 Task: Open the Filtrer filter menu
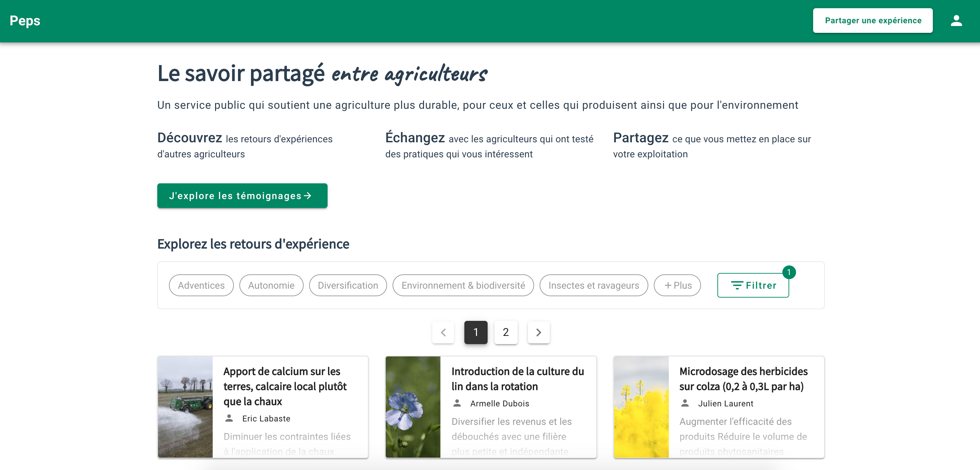pos(753,285)
